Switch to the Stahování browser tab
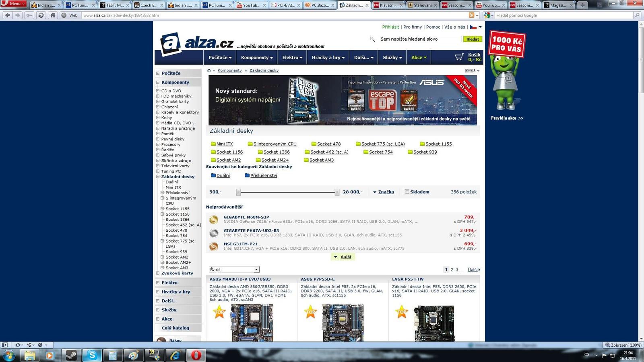Screen dimensions: 644x362 coord(422,5)
